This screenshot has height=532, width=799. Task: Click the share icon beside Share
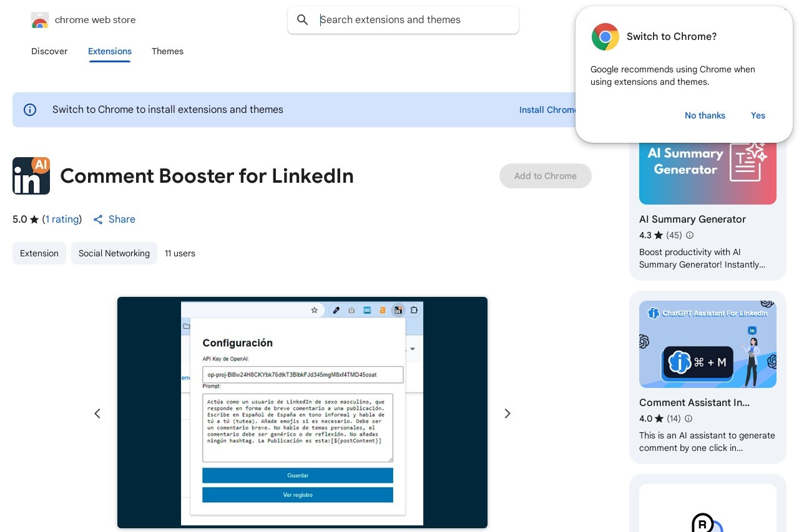(98, 220)
